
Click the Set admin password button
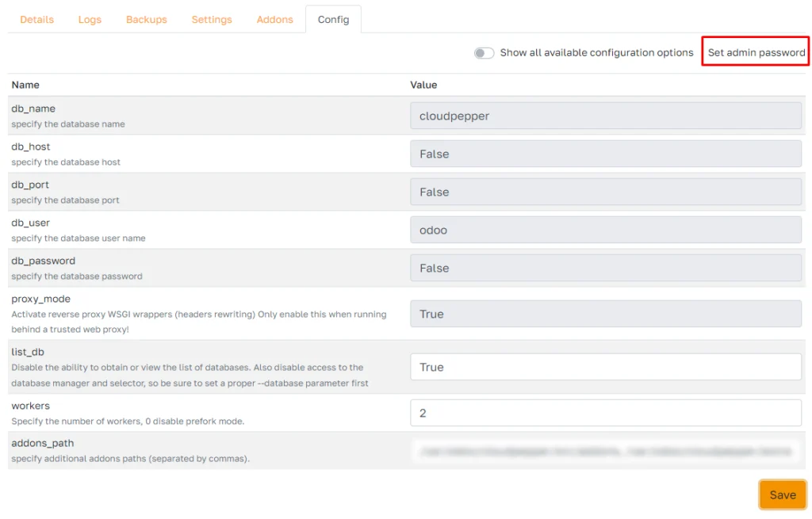755,52
